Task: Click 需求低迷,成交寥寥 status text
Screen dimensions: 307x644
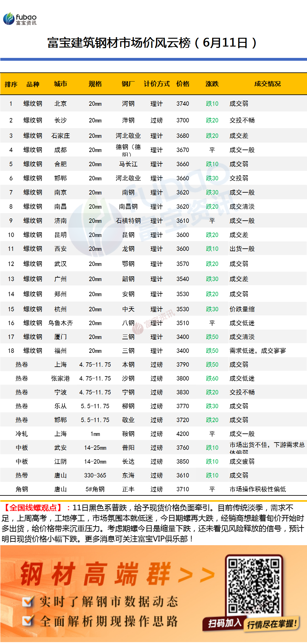Action: point(258,351)
